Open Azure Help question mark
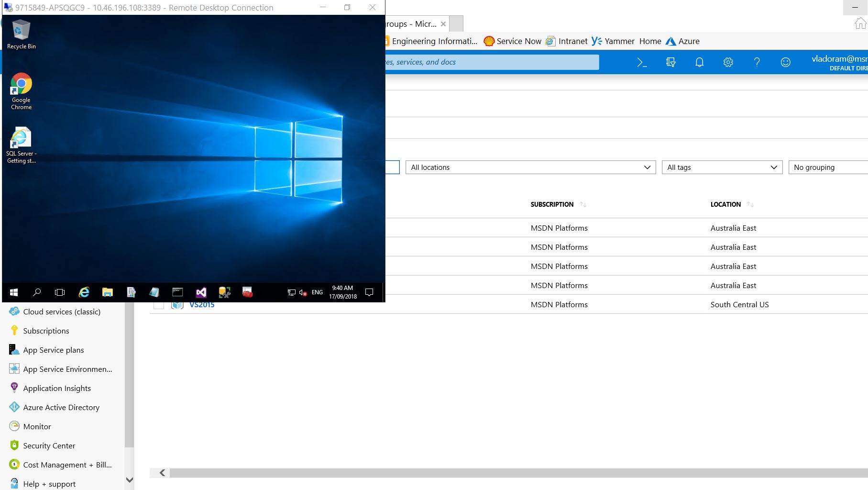This screenshot has width=868, height=490. [757, 62]
